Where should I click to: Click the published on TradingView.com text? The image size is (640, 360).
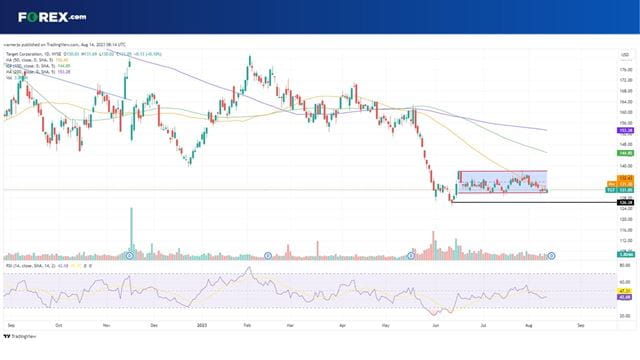[64, 44]
